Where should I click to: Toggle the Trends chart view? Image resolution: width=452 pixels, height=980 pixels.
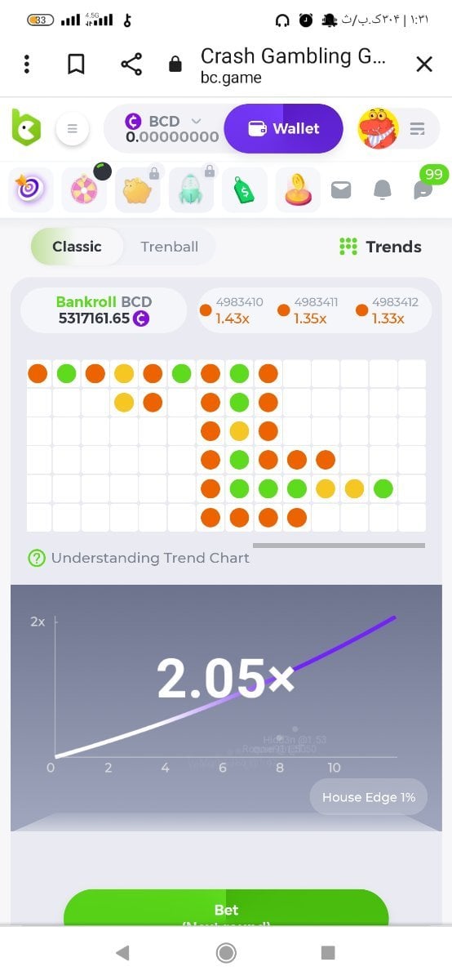click(380, 247)
